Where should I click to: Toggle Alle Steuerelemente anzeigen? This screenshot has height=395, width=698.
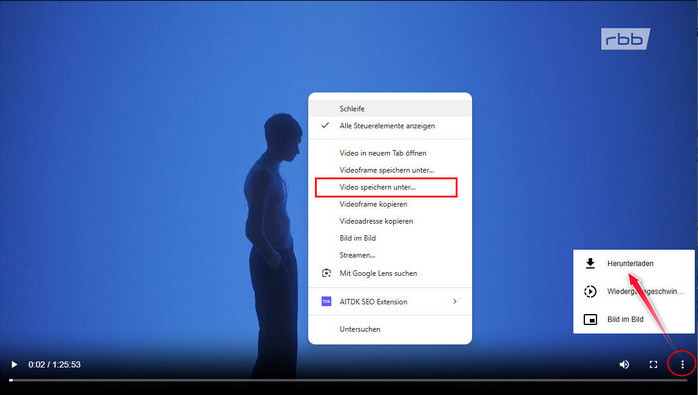pos(390,126)
